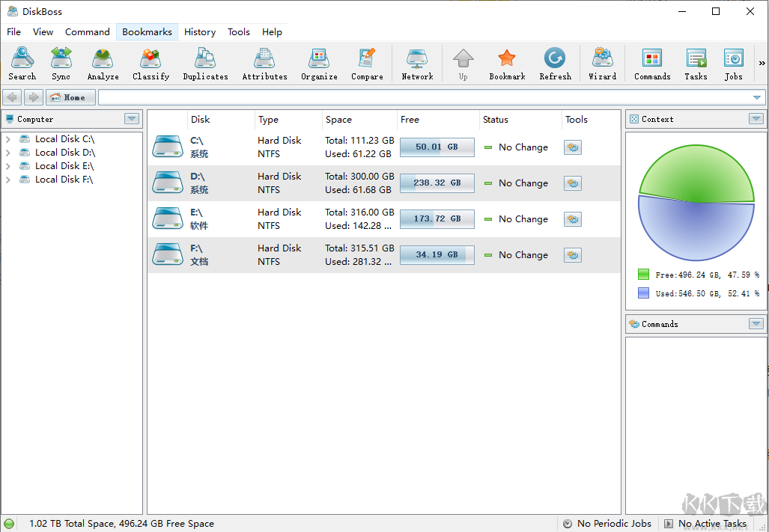Image resolution: width=769 pixels, height=532 pixels.
Task: Click the Status column header
Action: point(520,120)
